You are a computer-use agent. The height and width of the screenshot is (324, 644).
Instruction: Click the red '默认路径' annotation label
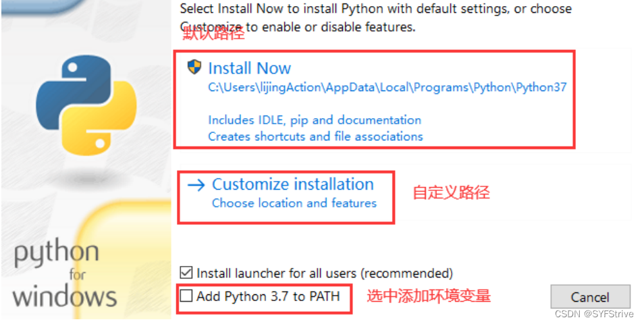click(x=213, y=33)
